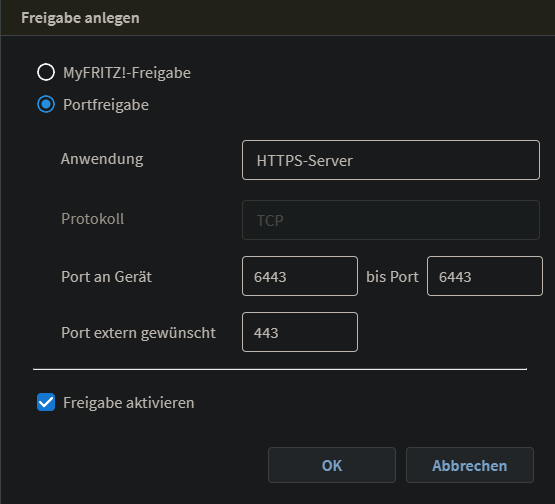This screenshot has height=504, width=555.
Task: Click the Protokoll field label
Action: click(x=92, y=219)
